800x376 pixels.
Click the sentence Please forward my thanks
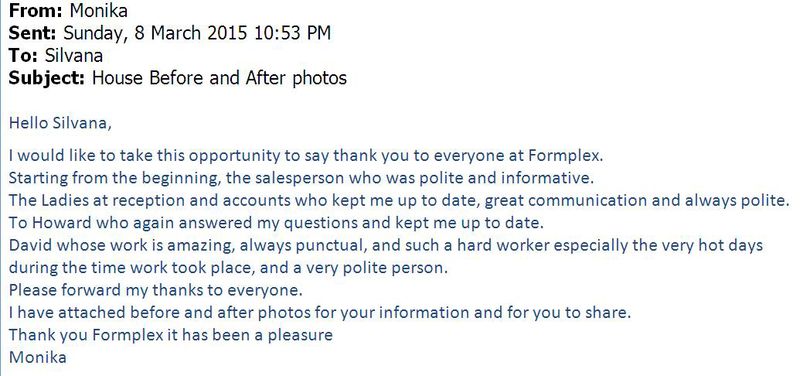coord(156,290)
